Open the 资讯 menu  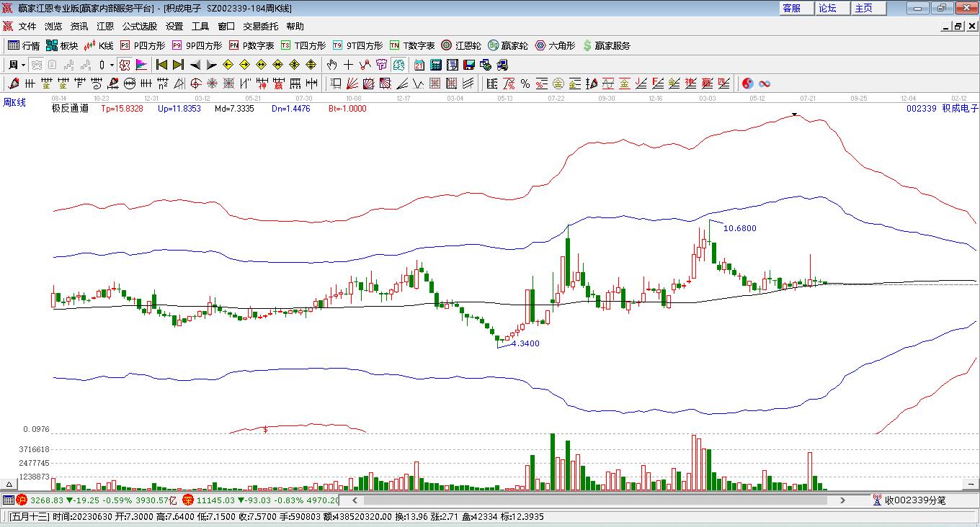[79, 27]
